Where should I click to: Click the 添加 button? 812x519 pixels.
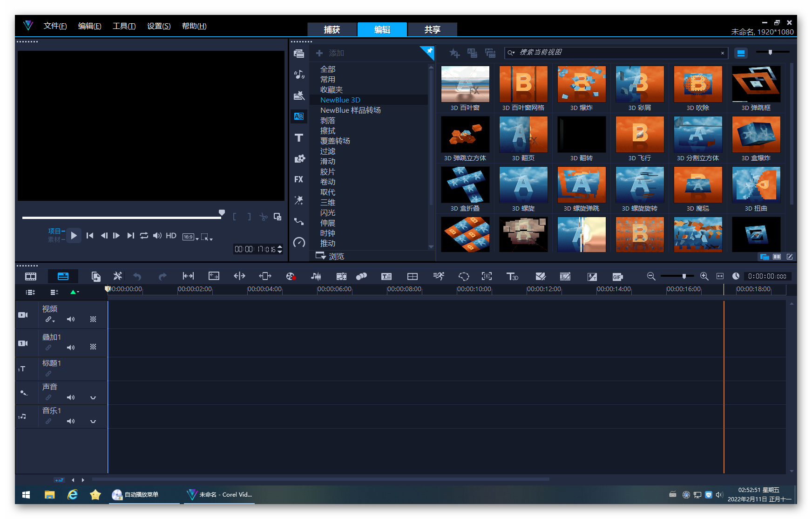click(330, 53)
